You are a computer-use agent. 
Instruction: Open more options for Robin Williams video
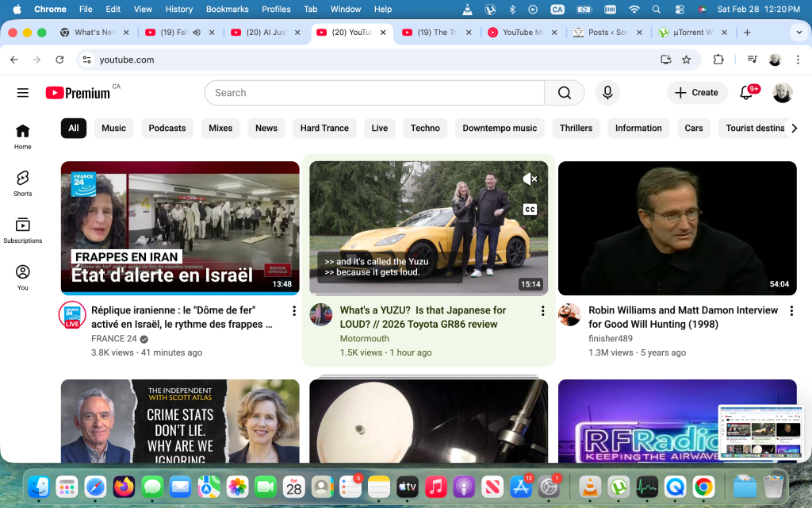point(791,311)
